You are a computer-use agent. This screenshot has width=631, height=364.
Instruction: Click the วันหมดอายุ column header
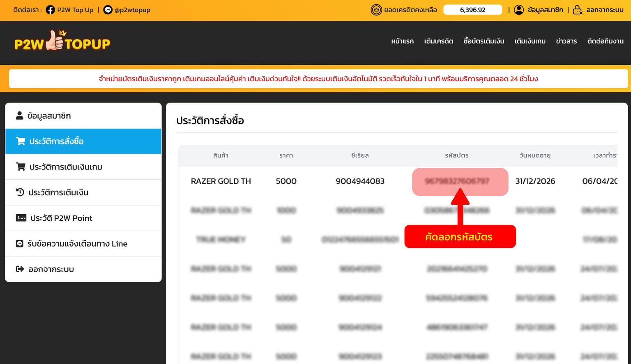tap(535, 155)
